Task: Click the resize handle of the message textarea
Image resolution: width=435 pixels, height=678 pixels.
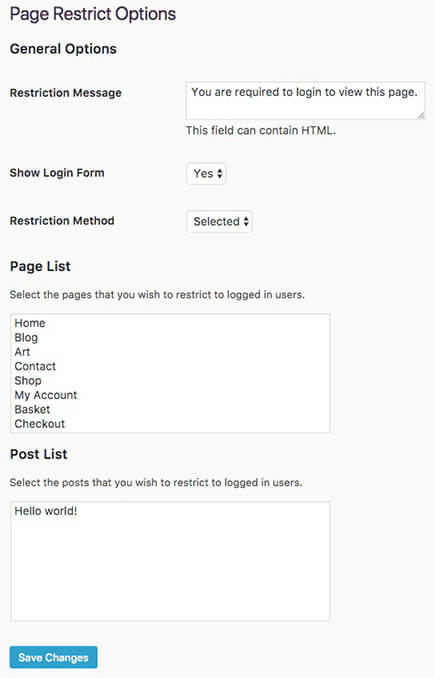Action: [x=421, y=116]
